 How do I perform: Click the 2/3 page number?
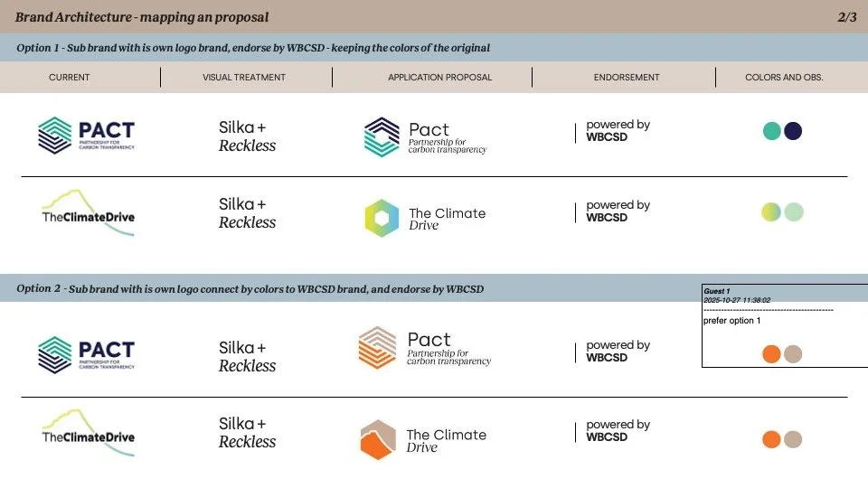click(x=847, y=17)
